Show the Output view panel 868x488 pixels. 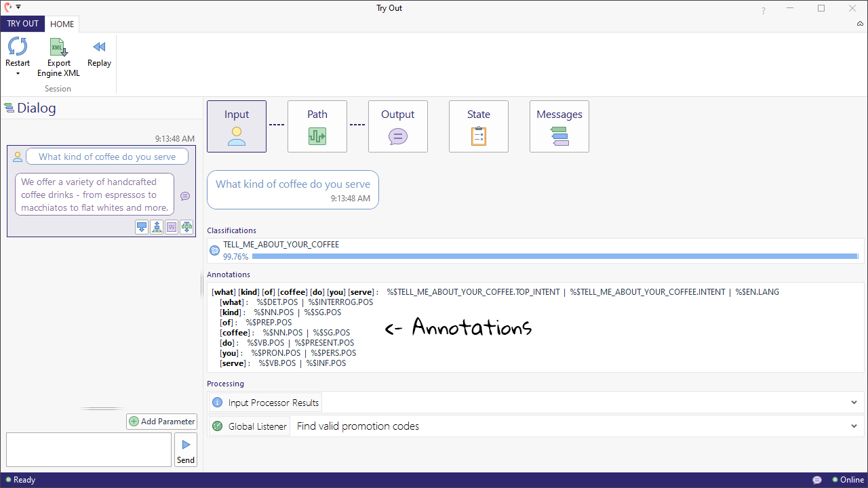pyautogui.click(x=397, y=126)
